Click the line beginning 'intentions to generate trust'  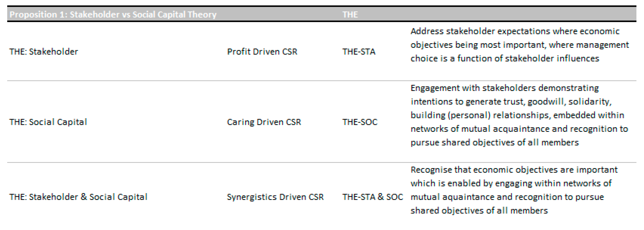point(511,101)
